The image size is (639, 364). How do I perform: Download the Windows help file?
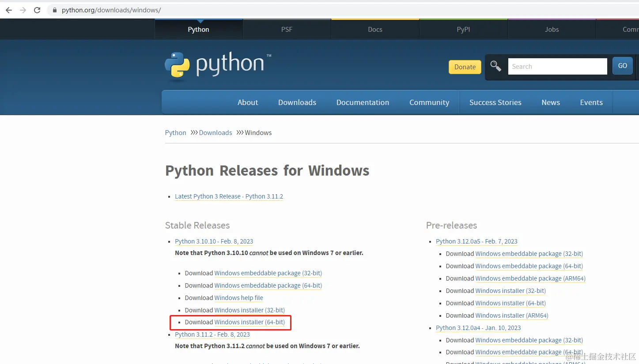(x=239, y=298)
